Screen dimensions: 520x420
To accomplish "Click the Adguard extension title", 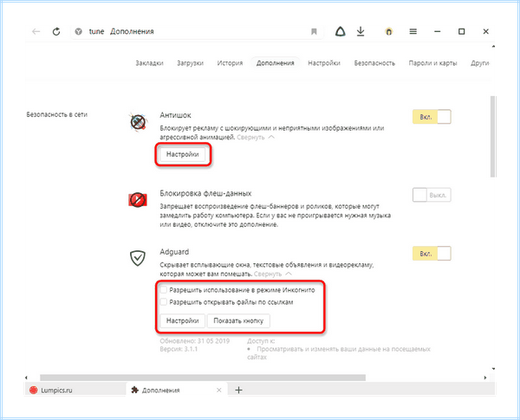I will coord(174,252).
